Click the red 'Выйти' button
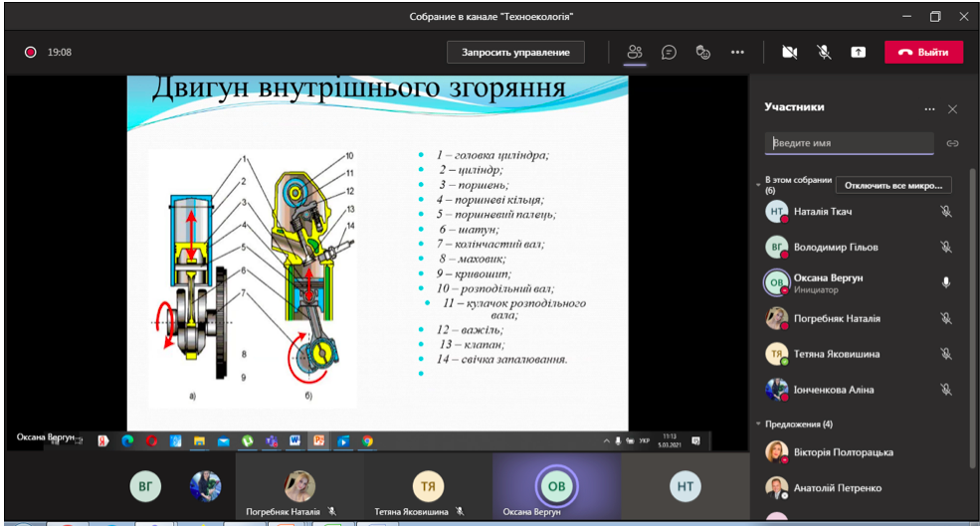This screenshot has width=980, height=526. click(x=923, y=53)
